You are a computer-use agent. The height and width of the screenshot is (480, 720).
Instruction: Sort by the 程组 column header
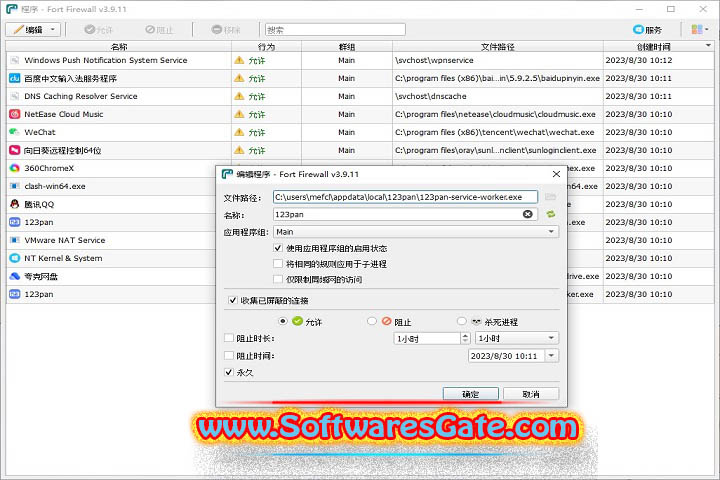(x=347, y=47)
